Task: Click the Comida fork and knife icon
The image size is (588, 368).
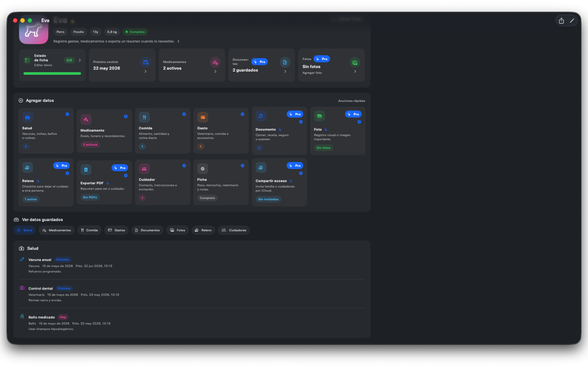Action: [x=144, y=117]
